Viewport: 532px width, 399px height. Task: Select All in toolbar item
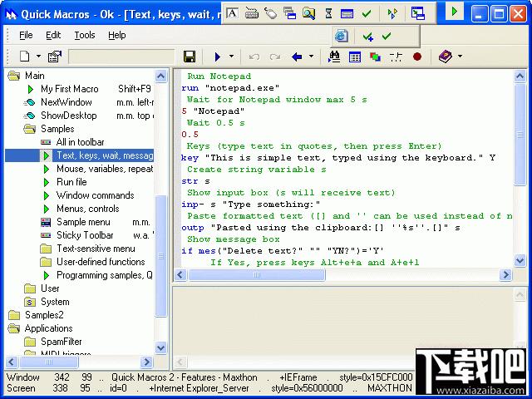pos(80,142)
